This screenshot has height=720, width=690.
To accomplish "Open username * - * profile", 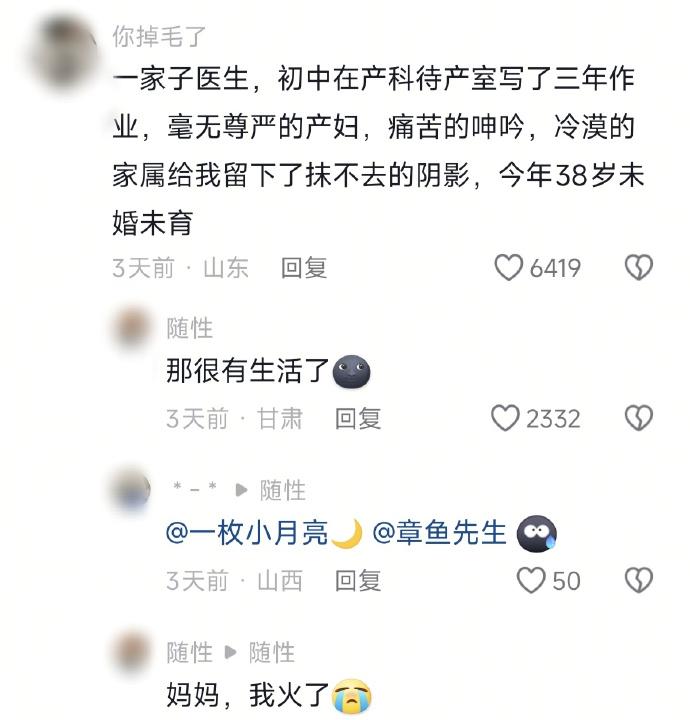I will pos(194,489).
